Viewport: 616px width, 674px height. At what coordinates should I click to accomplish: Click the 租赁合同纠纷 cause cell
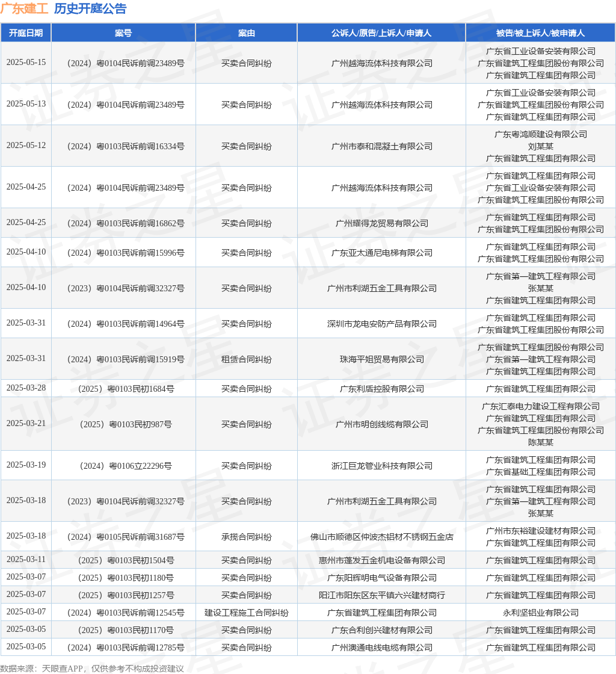coord(247,359)
